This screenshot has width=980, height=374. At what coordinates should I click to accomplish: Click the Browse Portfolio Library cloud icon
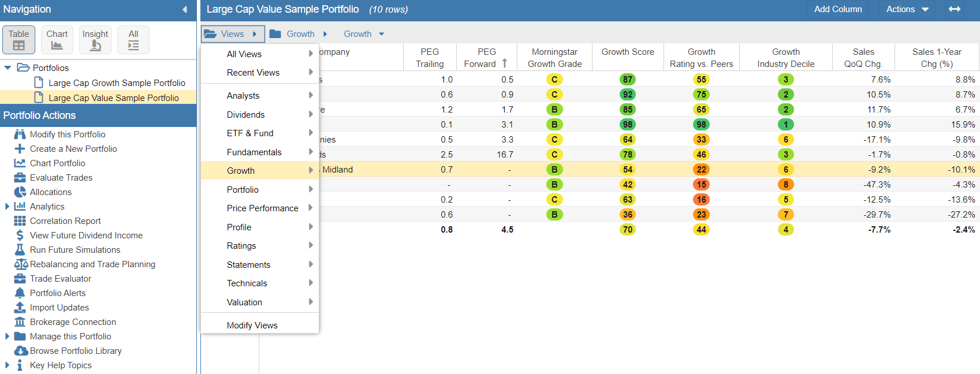[21, 351]
